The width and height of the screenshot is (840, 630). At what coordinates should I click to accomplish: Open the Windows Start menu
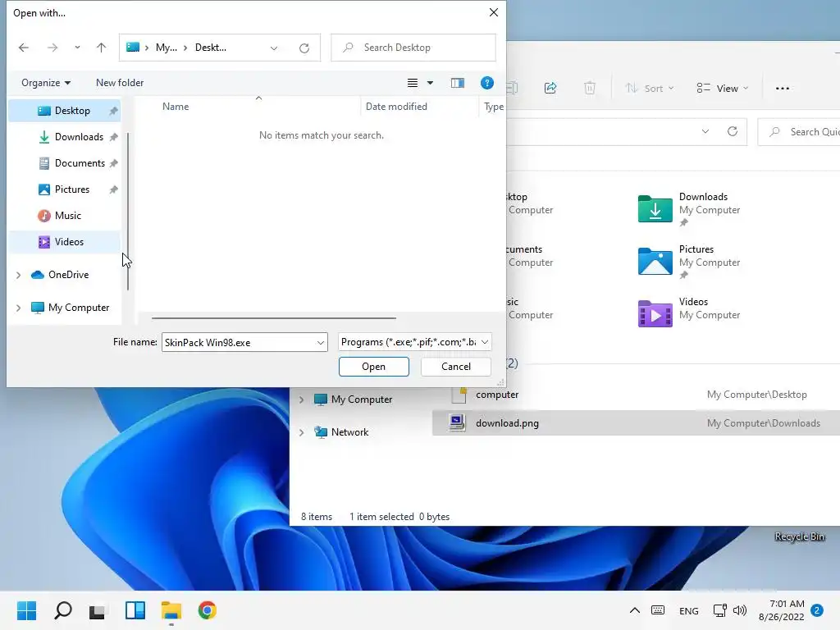27,610
